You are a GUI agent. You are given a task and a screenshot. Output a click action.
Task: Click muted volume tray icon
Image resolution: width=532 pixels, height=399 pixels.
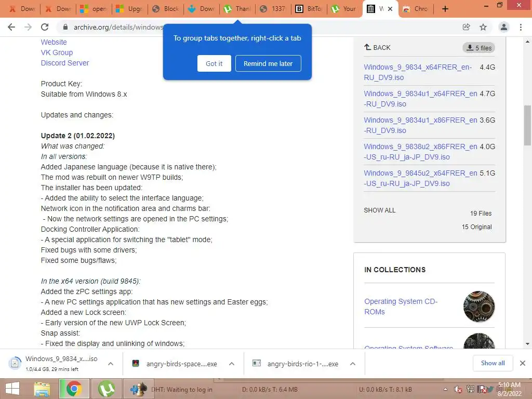point(458,390)
